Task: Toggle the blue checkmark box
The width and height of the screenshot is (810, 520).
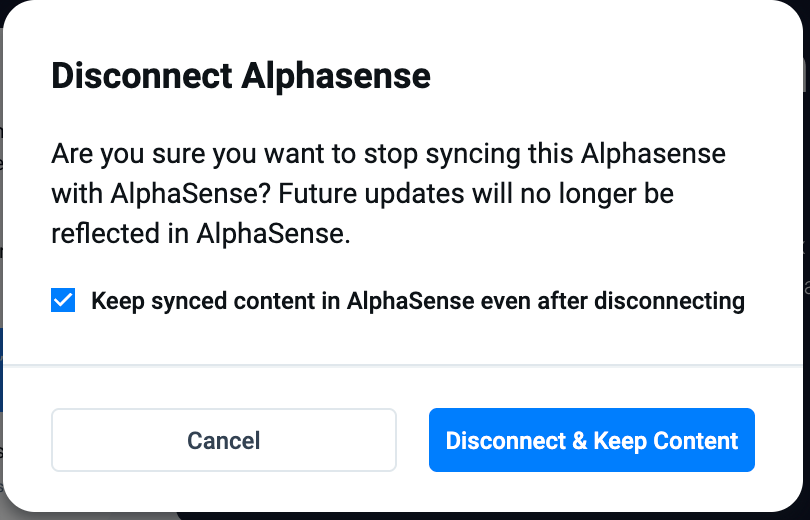Action: pos(63,301)
